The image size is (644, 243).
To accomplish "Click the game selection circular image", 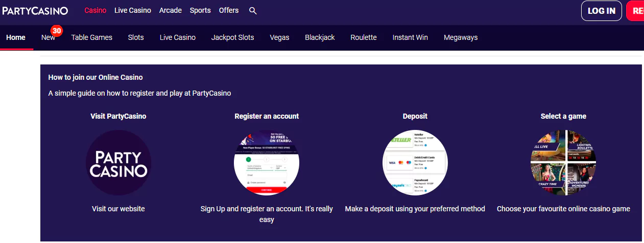I will (x=563, y=163).
